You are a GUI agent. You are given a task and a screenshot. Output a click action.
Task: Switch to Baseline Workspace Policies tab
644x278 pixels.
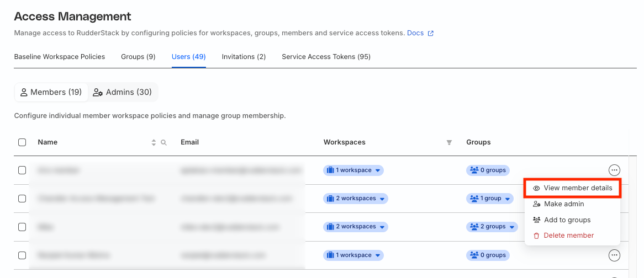pyautogui.click(x=60, y=57)
